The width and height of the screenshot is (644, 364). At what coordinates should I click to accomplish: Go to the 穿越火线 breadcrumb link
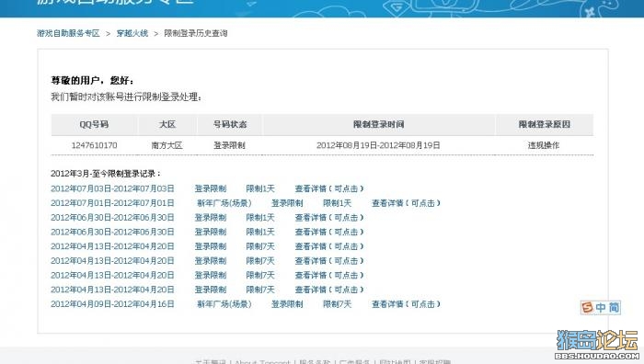click(132, 33)
